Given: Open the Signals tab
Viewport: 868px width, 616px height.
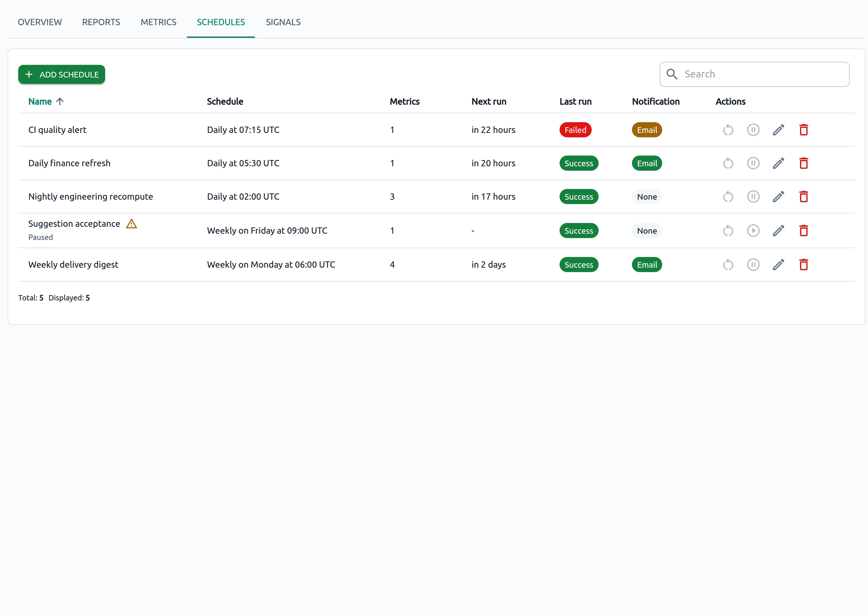Looking at the screenshot, I should 283,22.
